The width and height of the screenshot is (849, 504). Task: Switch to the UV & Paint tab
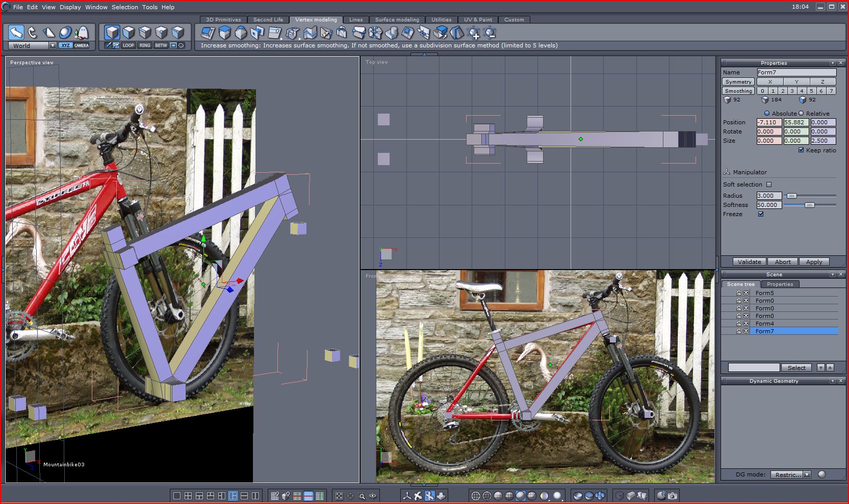coord(478,20)
